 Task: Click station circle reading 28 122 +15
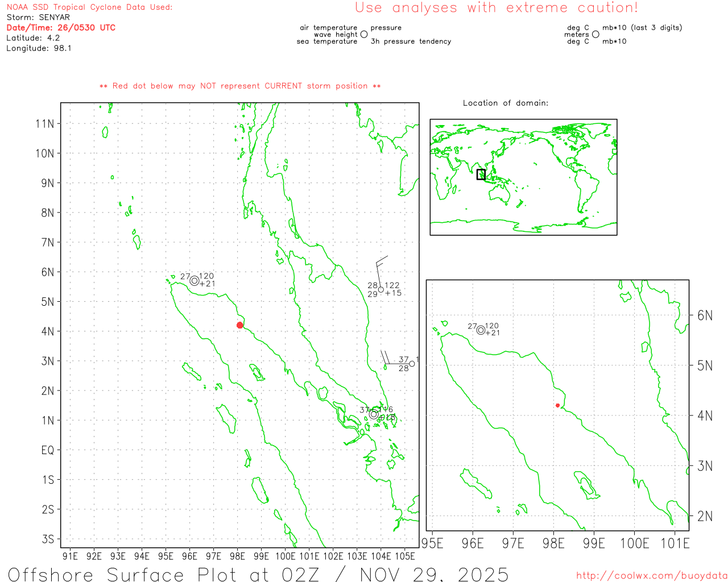coord(381,290)
